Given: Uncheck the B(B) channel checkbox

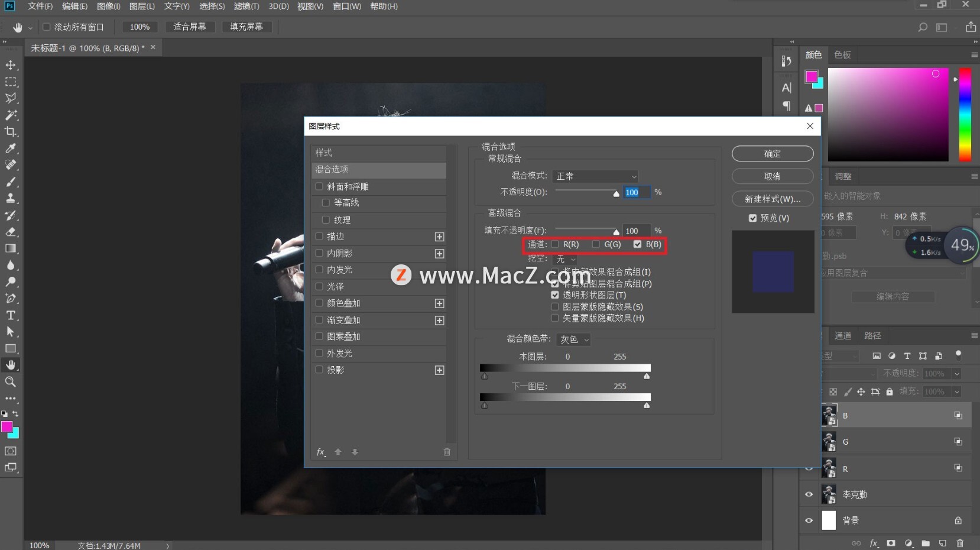Looking at the screenshot, I should pos(637,244).
